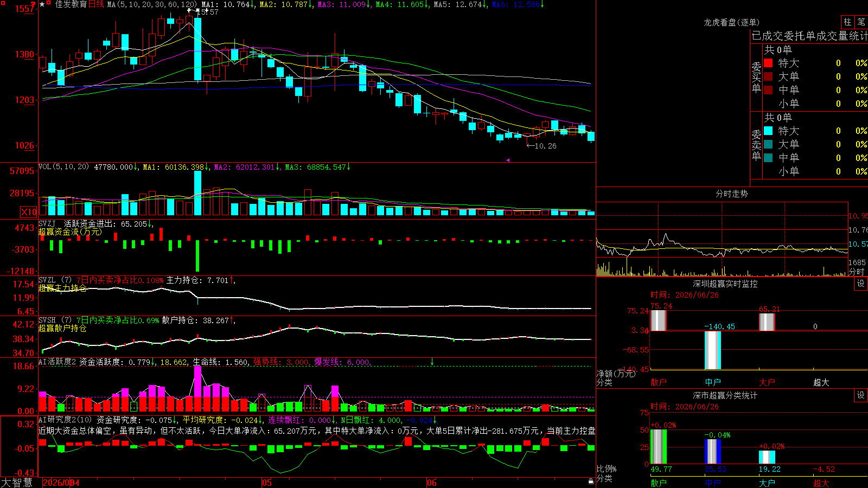Click the 已成交委托单成交量统计 header
The height and width of the screenshot is (488, 868).
809,36
